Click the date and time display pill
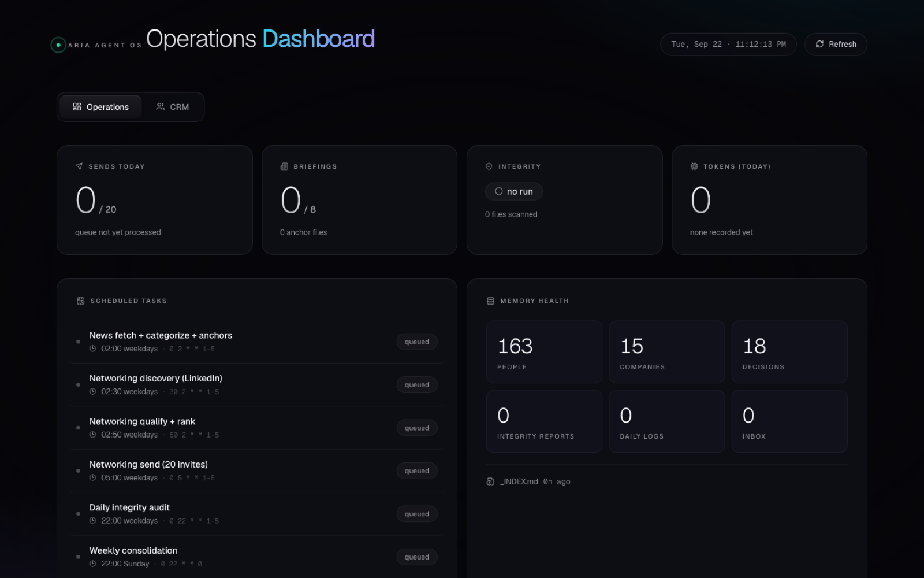The width and height of the screenshot is (924, 578). point(728,45)
